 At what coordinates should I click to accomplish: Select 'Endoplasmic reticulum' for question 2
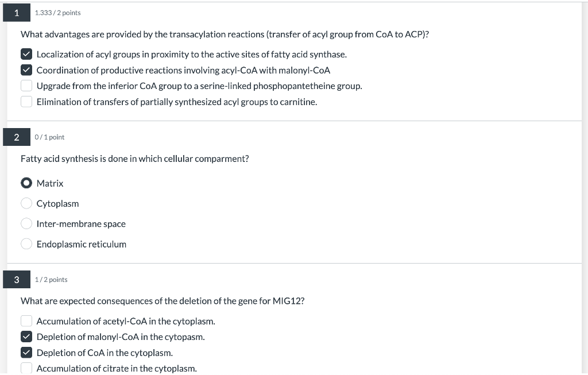[26, 243]
